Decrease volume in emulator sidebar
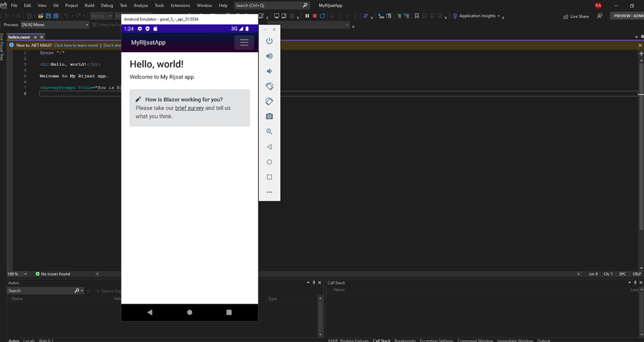This screenshot has height=342, width=644. coord(269,71)
